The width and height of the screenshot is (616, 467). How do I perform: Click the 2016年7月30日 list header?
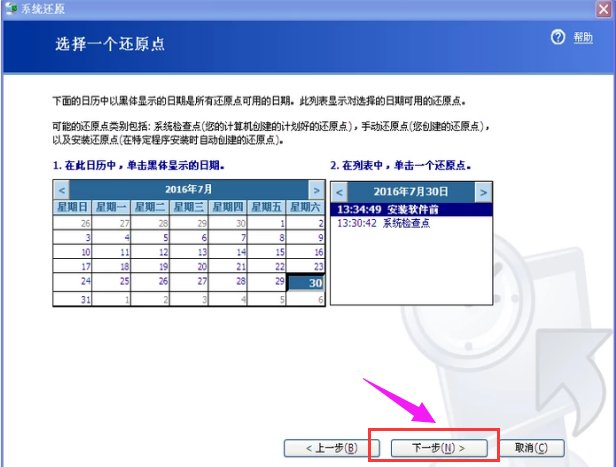410,191
